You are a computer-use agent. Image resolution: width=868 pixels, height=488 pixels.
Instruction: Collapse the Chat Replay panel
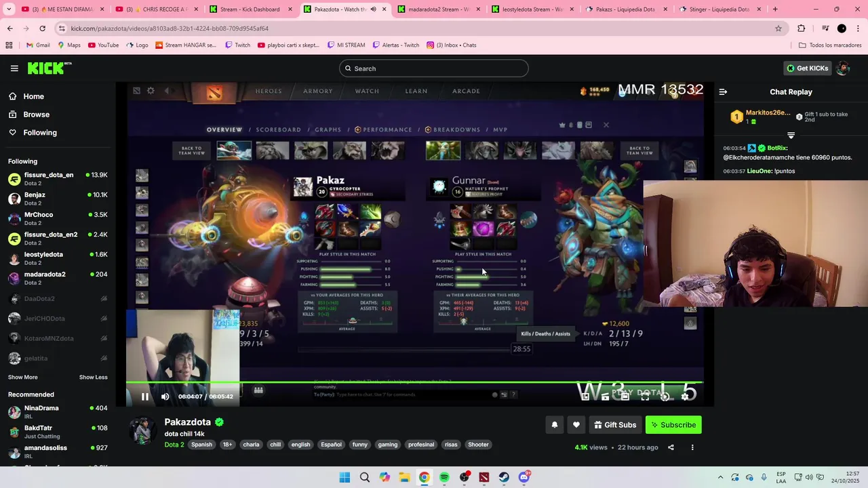point(723,92)
